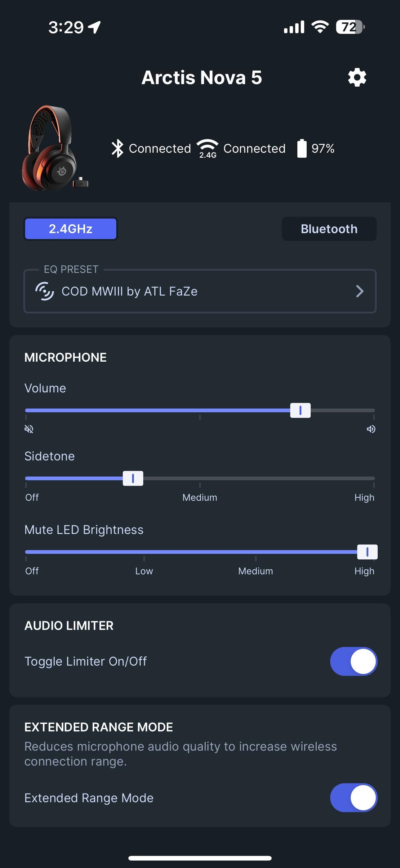Tap the headset battery level icon
Screen dimensions: 400x868
pos(302,148)
